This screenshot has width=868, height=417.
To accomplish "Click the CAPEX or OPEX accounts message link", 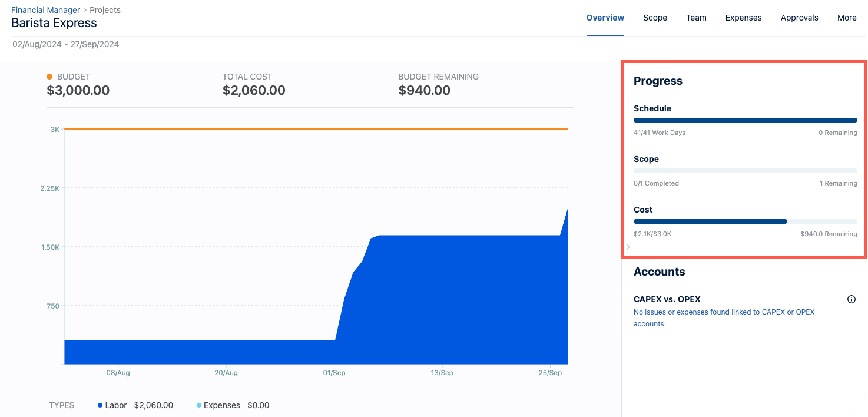I will coord(724,317).
